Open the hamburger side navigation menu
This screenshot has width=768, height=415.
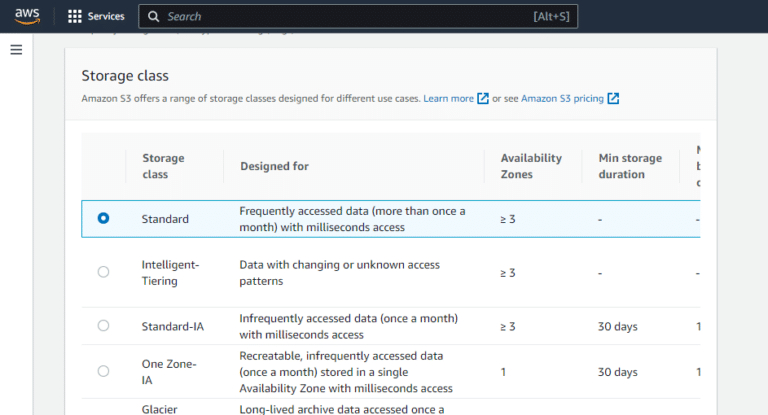tap(16, 50)
